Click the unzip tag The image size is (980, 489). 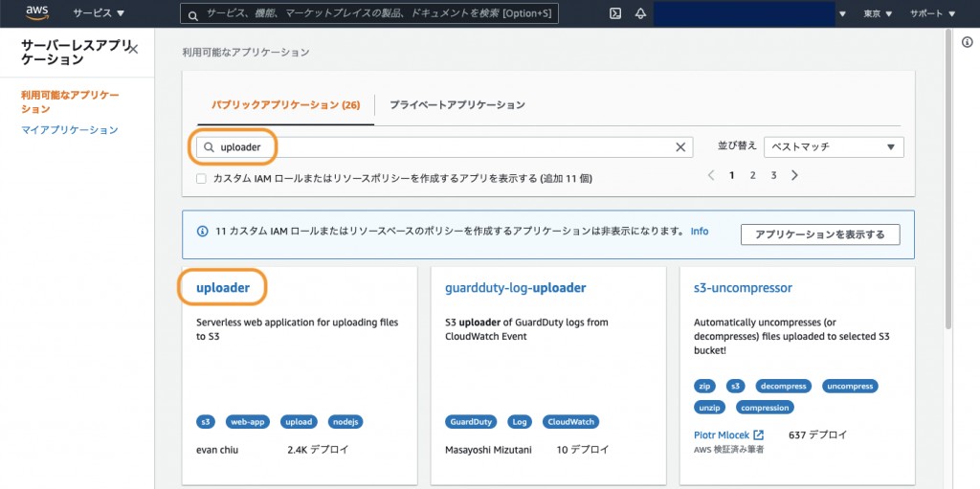[710, 408]
